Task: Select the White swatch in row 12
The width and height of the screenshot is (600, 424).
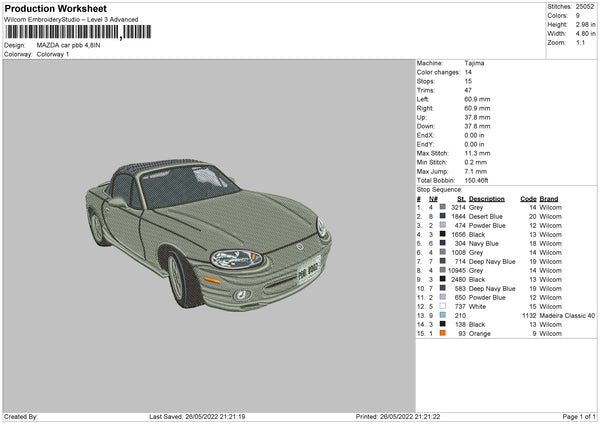Action: [442, 306]
